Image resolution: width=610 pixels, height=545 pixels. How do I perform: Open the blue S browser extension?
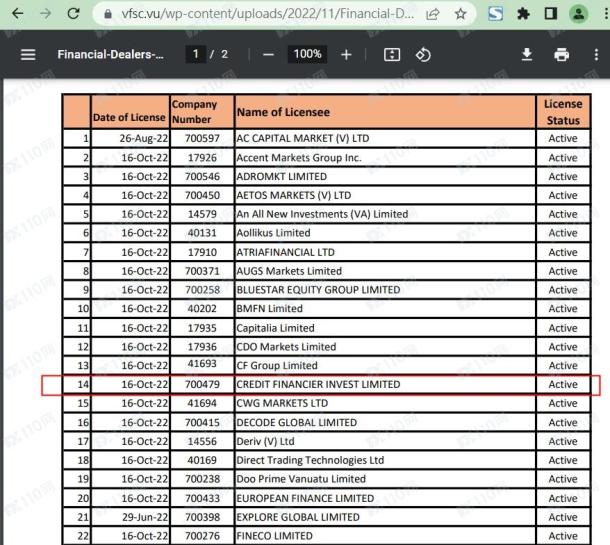[x=495, y=14]
